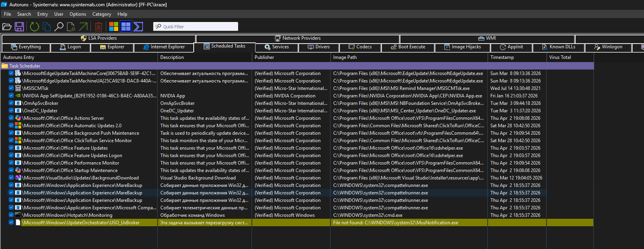Go to the Known DLLs tab
The image size is (644, 249).
(x=558, y=47)
